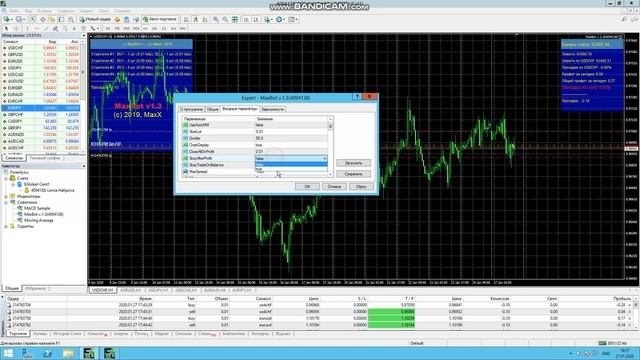Screen dimensions: 640x360
Task: Click the New Order toolbar button
Action: 95,19
